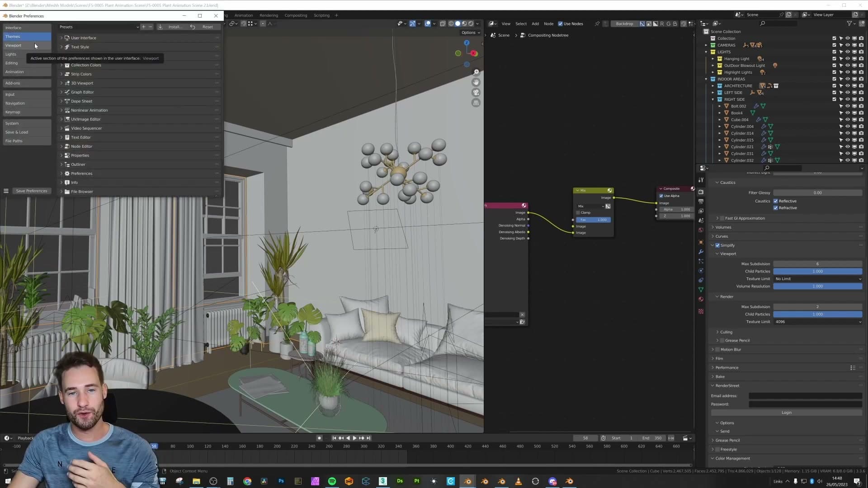The width and height of the screenshot is (868, 488).
Task: Open Spotify from the taskbar
Action: pyautogui.click(x=332, y=481)
